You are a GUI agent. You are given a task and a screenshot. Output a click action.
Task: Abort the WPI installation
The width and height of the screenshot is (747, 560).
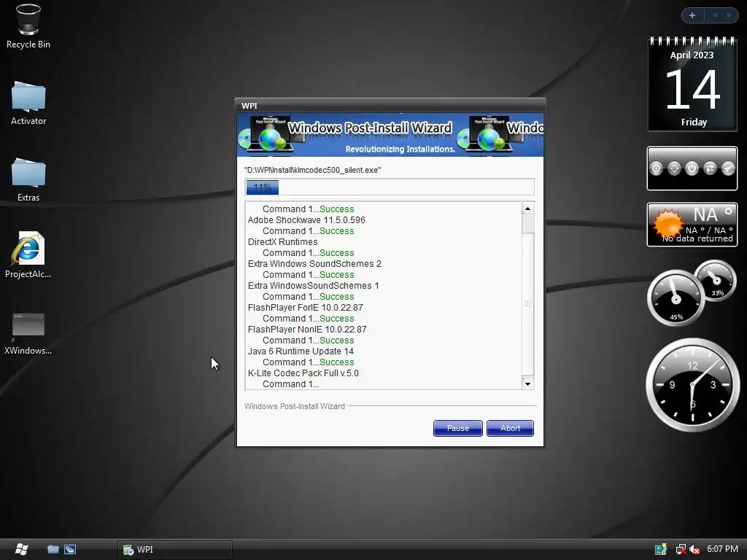510,428
